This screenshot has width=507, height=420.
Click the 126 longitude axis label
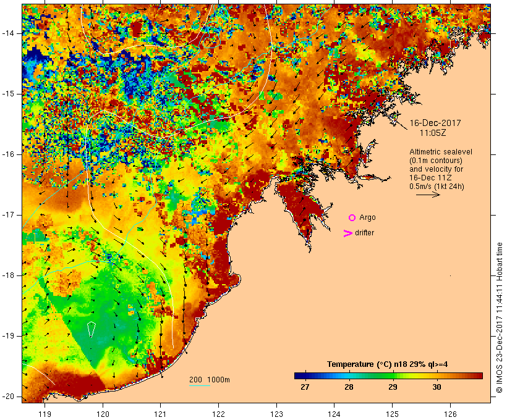click(450, 414)
